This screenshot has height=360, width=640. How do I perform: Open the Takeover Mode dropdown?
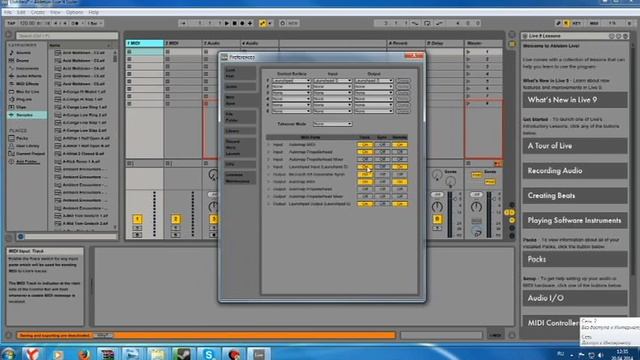pos(332,124)
